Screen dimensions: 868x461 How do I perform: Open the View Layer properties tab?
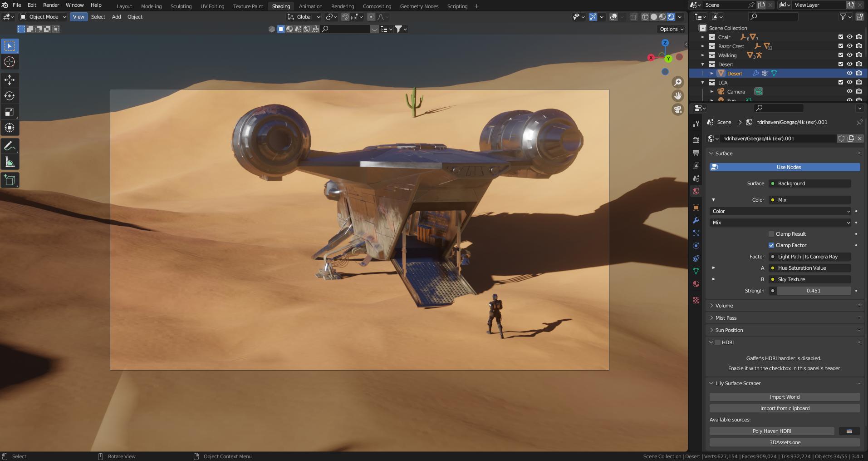pos(696,166)
